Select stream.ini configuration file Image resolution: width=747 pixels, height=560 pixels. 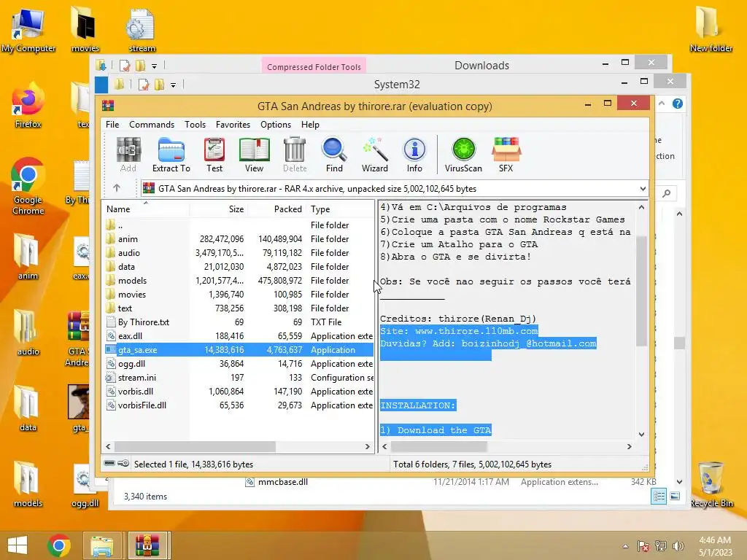pos(239,377)
